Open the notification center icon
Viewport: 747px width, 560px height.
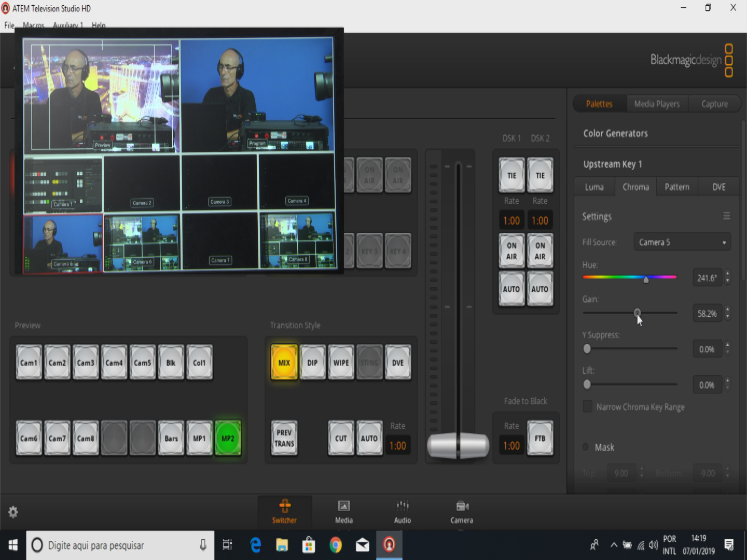click(729, 545)
